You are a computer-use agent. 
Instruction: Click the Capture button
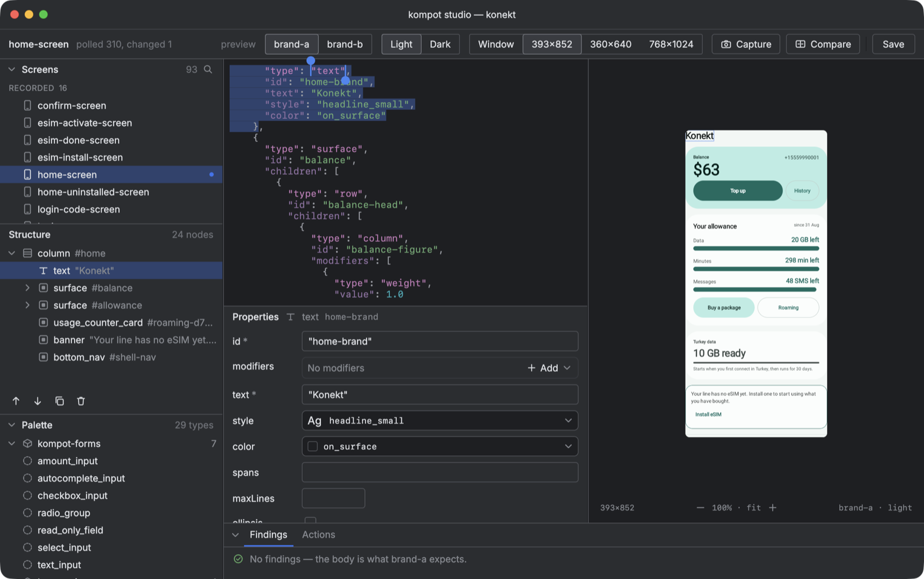[x=746, y=44]
